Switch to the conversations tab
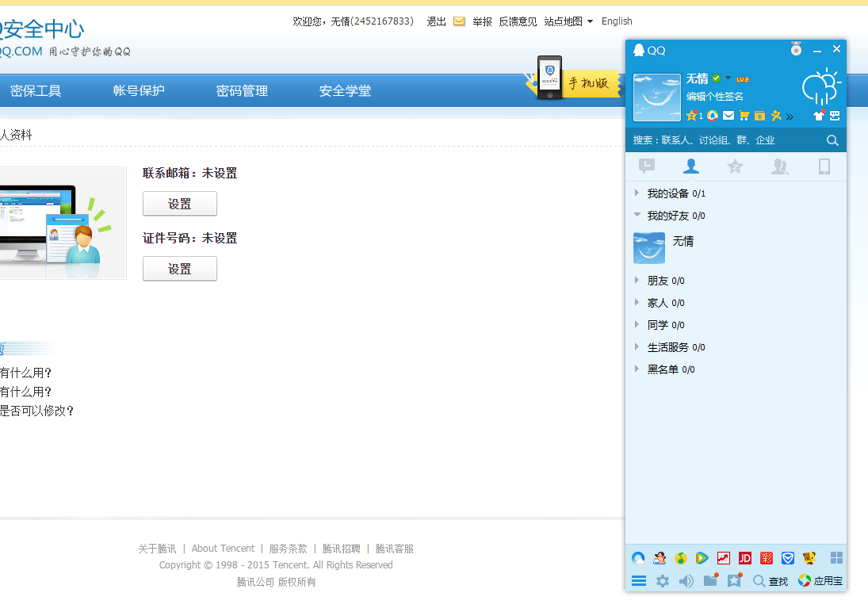This screenshot has width=868, height=612. coord(647,166)
